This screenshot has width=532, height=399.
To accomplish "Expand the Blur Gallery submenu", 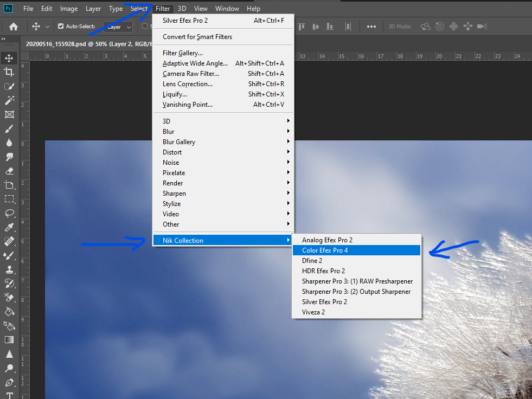I will coord(223,142).
